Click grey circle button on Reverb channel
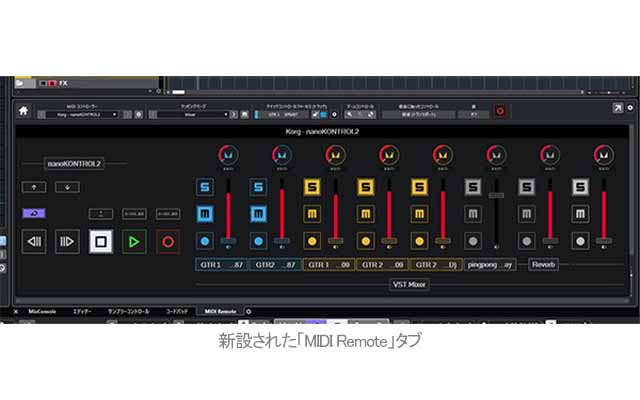The height and width of the screenshot is (400, 640). coord(527,241)
